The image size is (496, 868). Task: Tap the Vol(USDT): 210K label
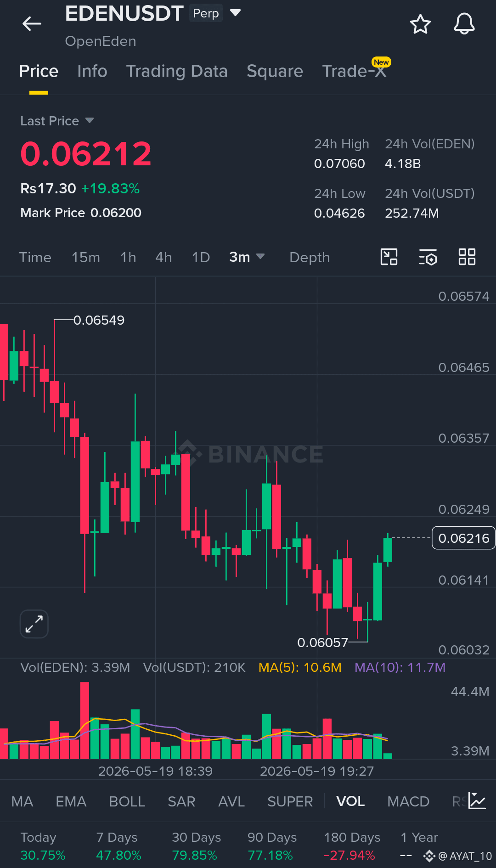pos(194,667)
